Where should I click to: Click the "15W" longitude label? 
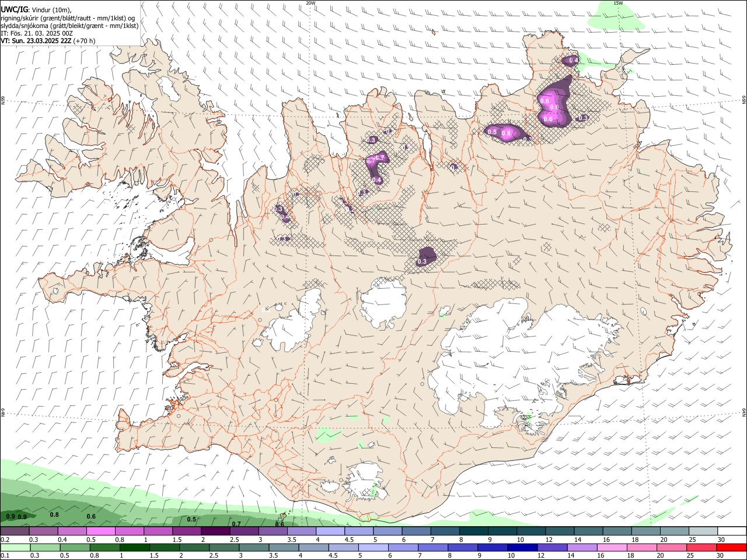(x=618, y=3)
